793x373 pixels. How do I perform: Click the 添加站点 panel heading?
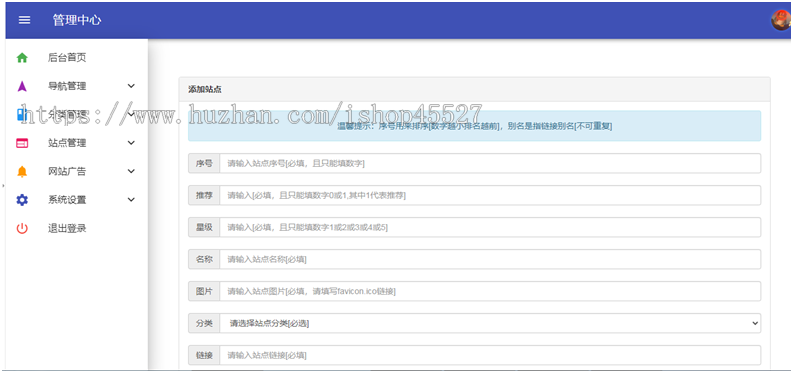click(x=205, y=89)
